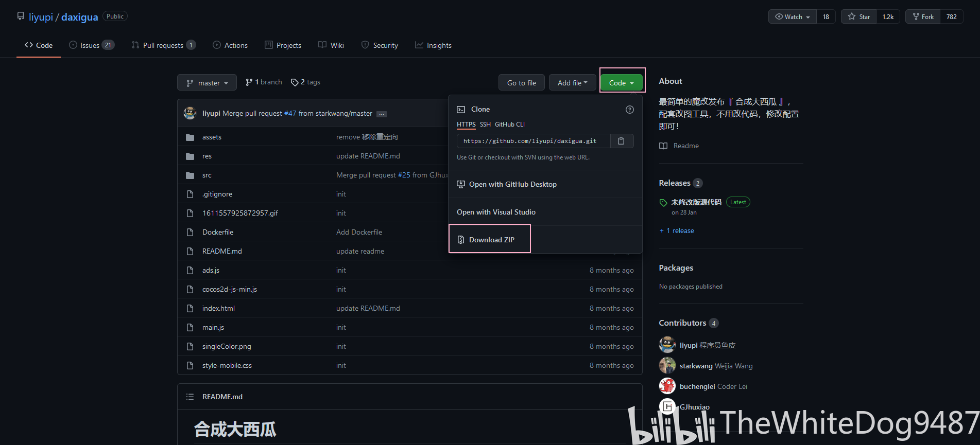The image size is (980, 445).
Task: Open the README table of contents list icon
Action: pyautogui.click(x=190, y=397)
